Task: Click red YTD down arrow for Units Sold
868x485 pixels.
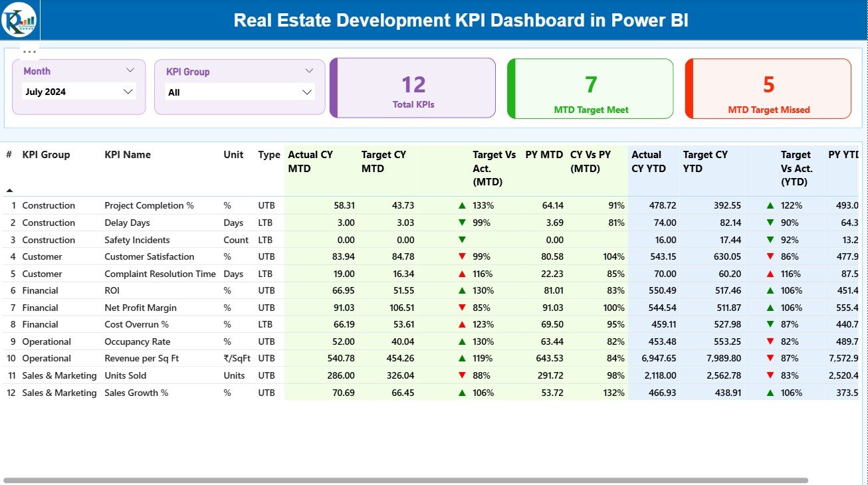Action: click(770, 375)
